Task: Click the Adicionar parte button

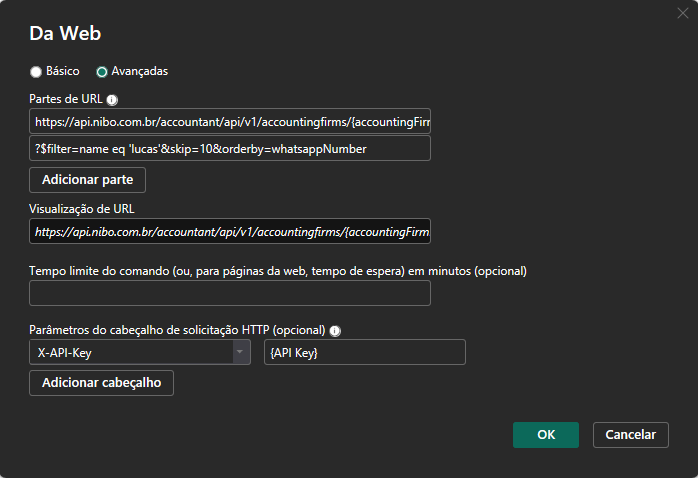Action: tap(87, 180)
